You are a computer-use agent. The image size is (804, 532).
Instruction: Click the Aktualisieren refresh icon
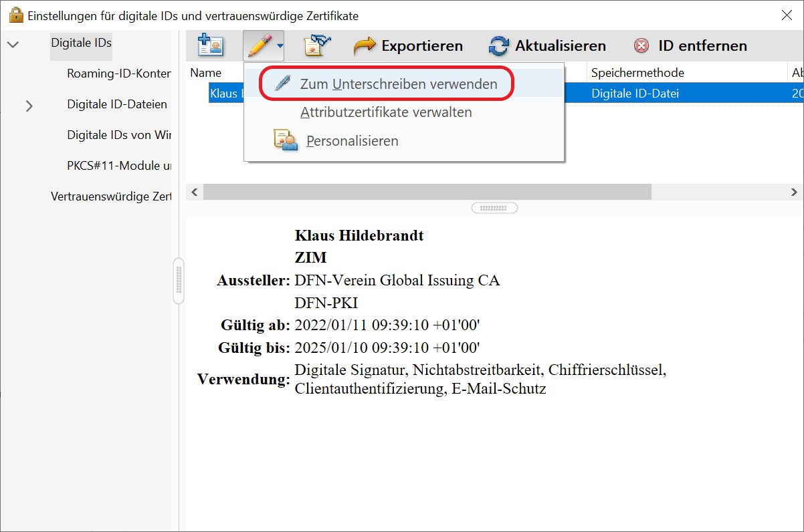(x=499, y=46)
